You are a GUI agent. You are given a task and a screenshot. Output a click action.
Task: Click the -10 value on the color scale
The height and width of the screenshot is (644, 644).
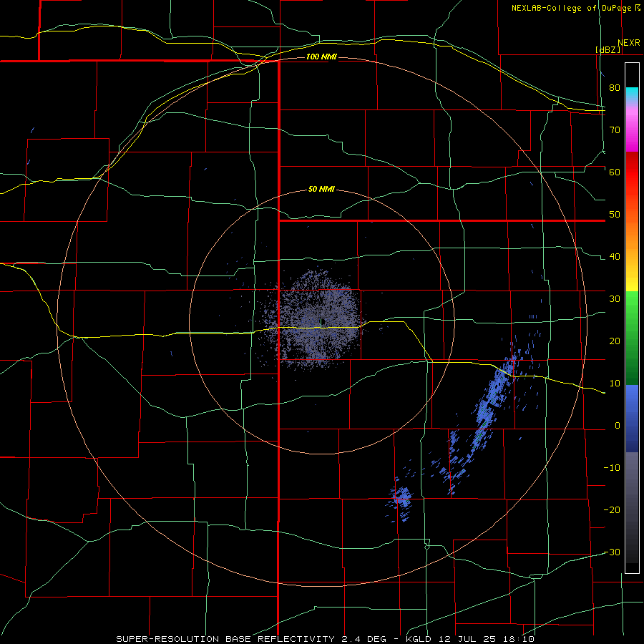point(612,468)
